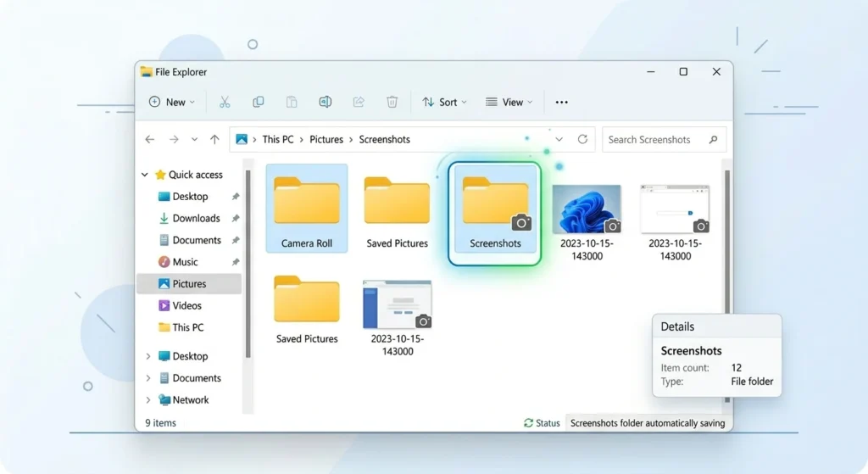Expand the Network tree node
The image size is (868, 474).
coord(148,399)
